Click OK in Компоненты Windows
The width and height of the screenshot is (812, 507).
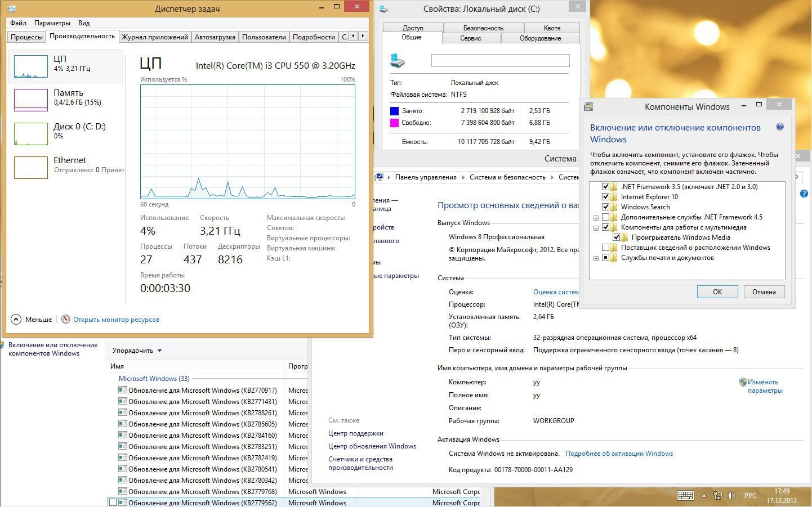pos(717,291)
